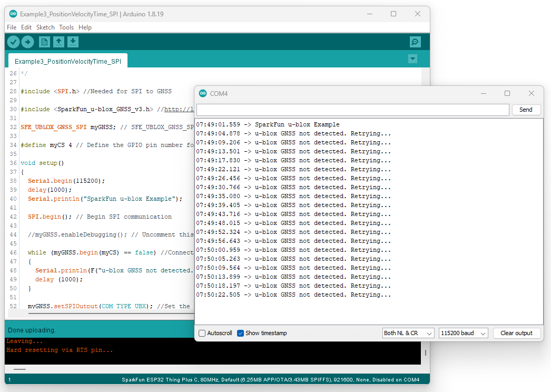
Task: Click the code editor horizontal scrollbar
Action: [x=111, y=312]
